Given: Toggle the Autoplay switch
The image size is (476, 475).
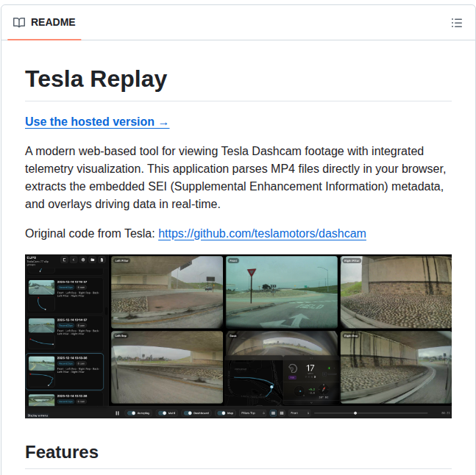Looking at the screenshot, I should [x=132, y=413].
